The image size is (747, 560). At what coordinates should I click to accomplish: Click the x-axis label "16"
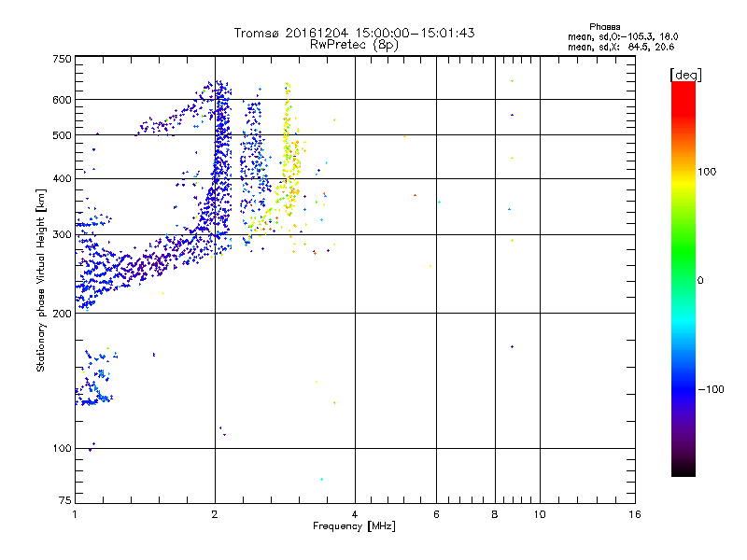tap(635, 514)
